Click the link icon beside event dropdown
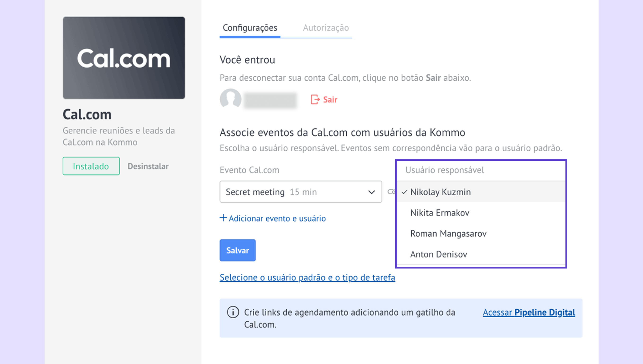 click(391, 192)
